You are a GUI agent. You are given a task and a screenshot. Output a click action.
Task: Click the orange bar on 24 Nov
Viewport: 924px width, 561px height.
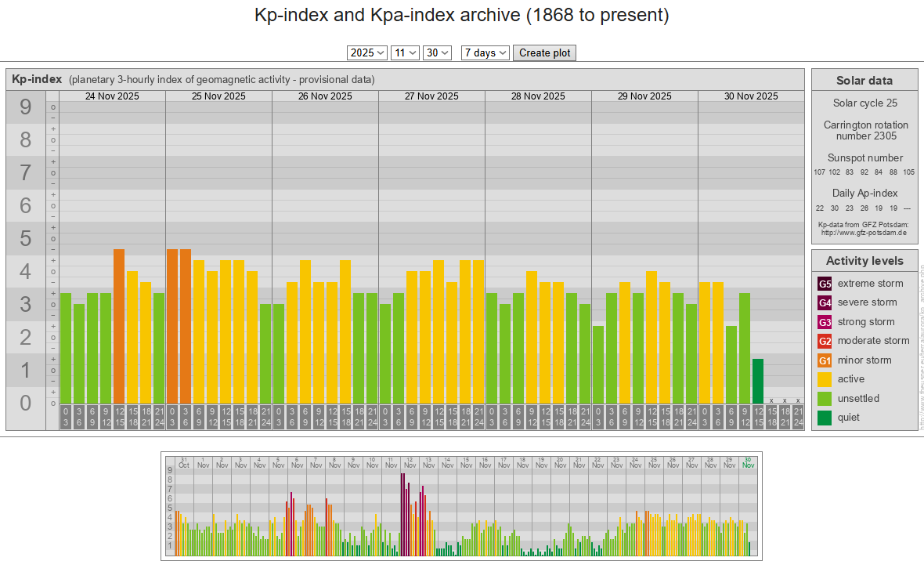tap(119, 325)
